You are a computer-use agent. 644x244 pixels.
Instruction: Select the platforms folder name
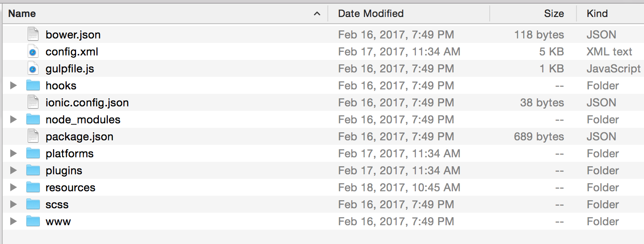click(x=69, y=154)
